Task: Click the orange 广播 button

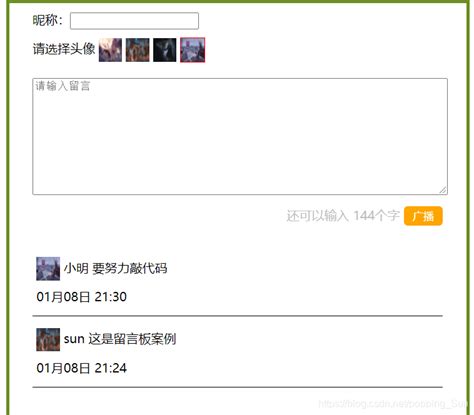Action: pyautogui.click(x=423, y=216)
